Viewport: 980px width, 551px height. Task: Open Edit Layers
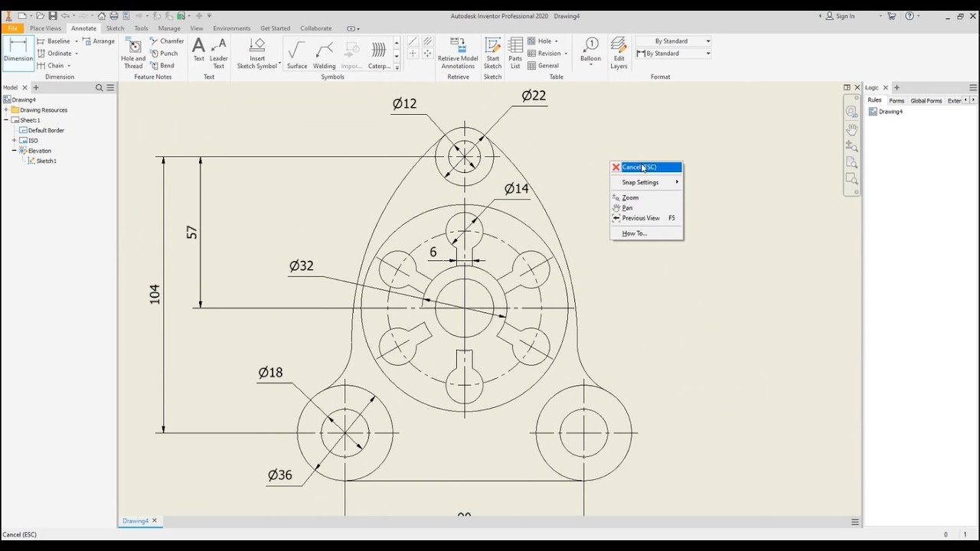(x=619, y=53)
